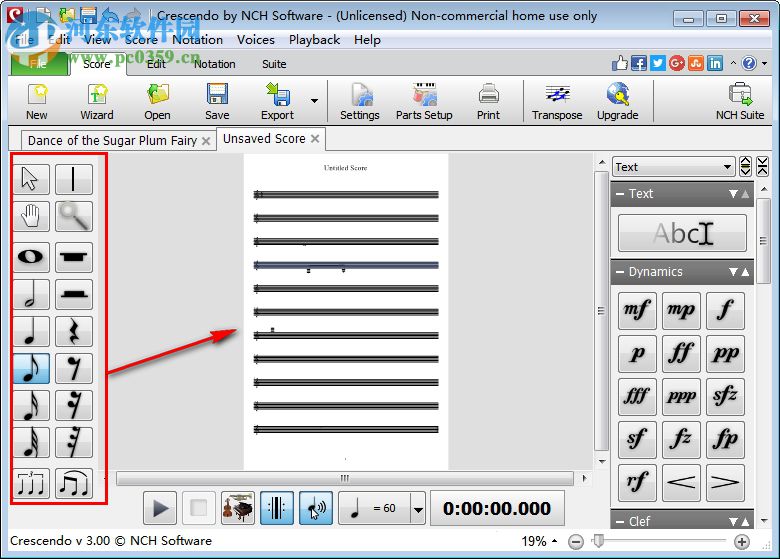This screenshot has width=780, height=559.
Task: Insert mezzo-forte mf dynamic
Action: click(x=637, y=310)
